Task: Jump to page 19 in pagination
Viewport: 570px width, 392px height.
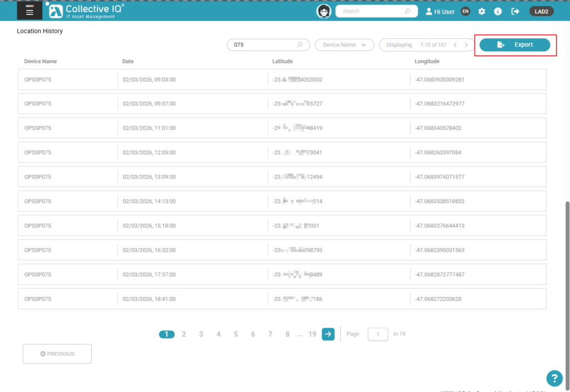Action: tap(312, 334)
